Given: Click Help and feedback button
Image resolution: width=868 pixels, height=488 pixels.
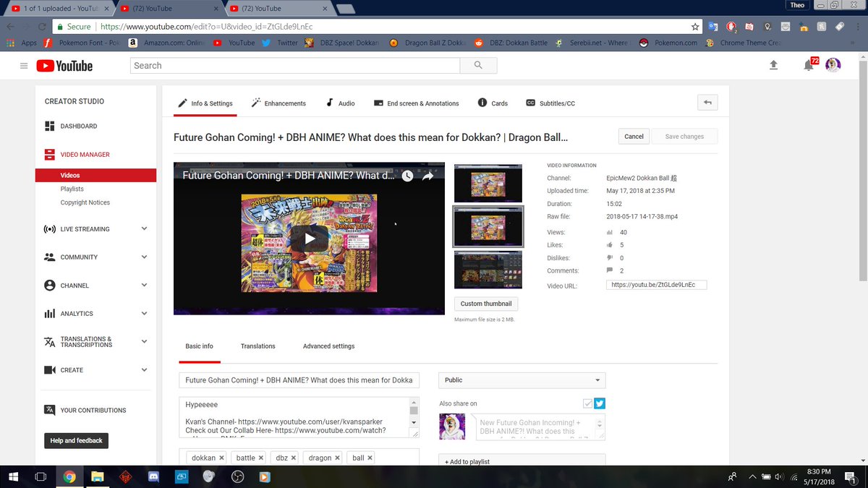Looking at the screenshot, I should tap(76, 440).
